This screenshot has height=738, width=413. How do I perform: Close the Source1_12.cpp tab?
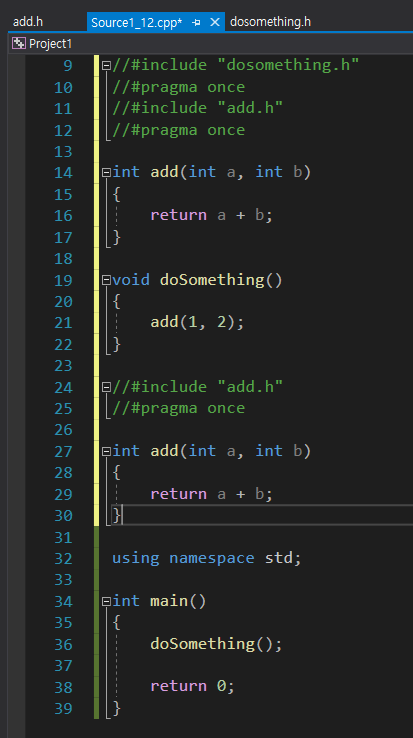pos(214,22)
